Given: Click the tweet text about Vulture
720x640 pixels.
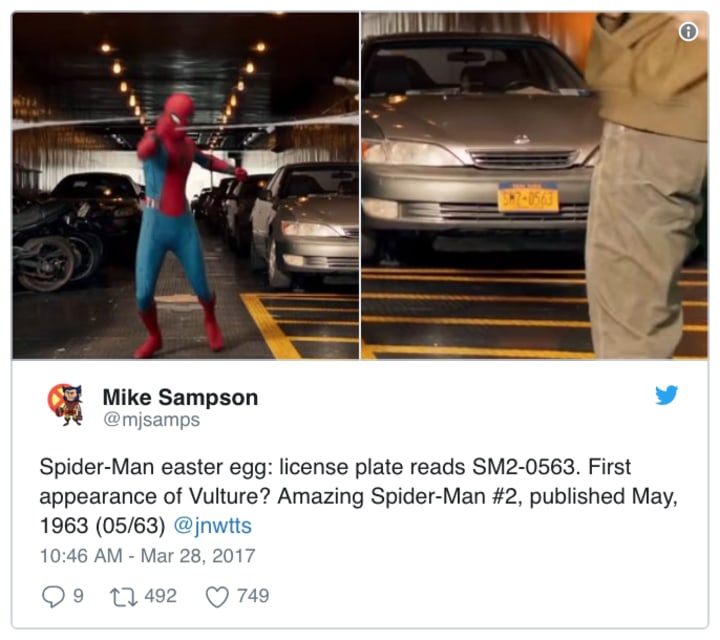Looking at the screenshot, I should coord(358,496).
